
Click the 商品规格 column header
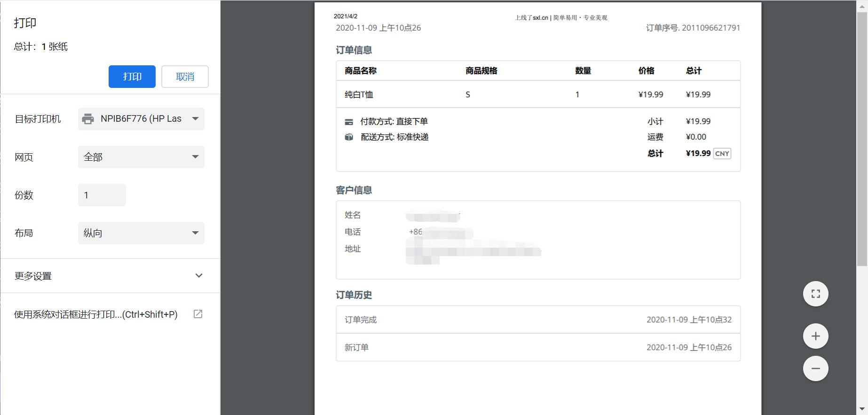(481, 70)
